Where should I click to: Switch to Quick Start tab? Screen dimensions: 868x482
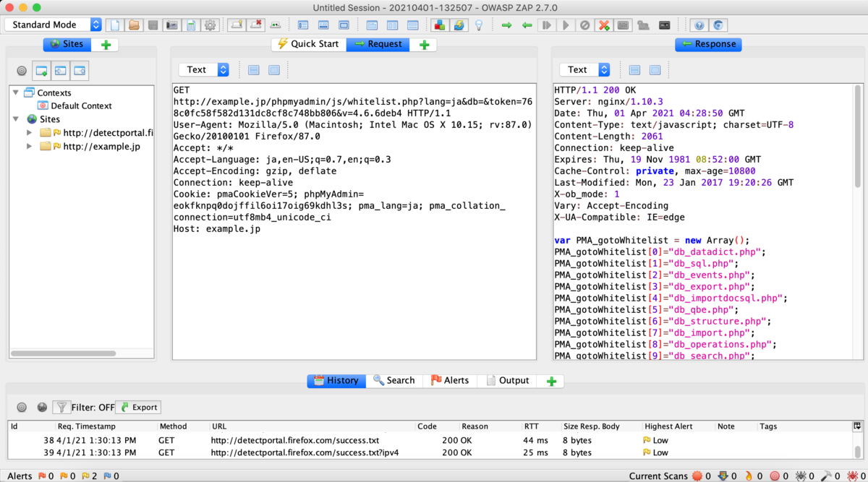[x=309, y=44]
